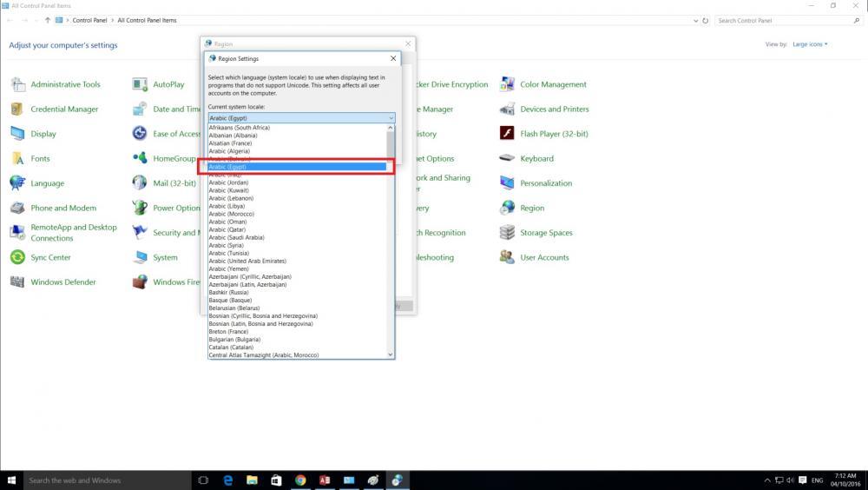The height and width of the screenshot is (490, 868).
Task: Select Bulgarian (Bulgaria) locale
Action: coord(297,339)
